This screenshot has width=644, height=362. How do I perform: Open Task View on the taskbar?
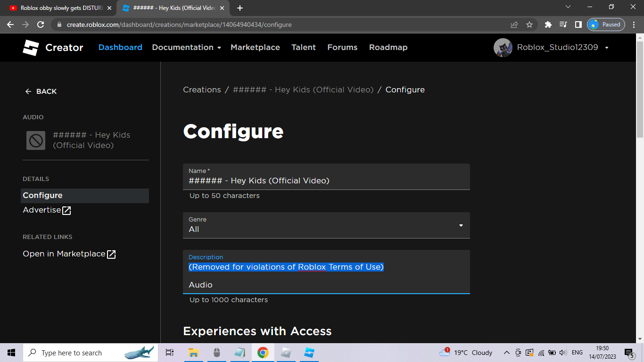click(170, 353)
